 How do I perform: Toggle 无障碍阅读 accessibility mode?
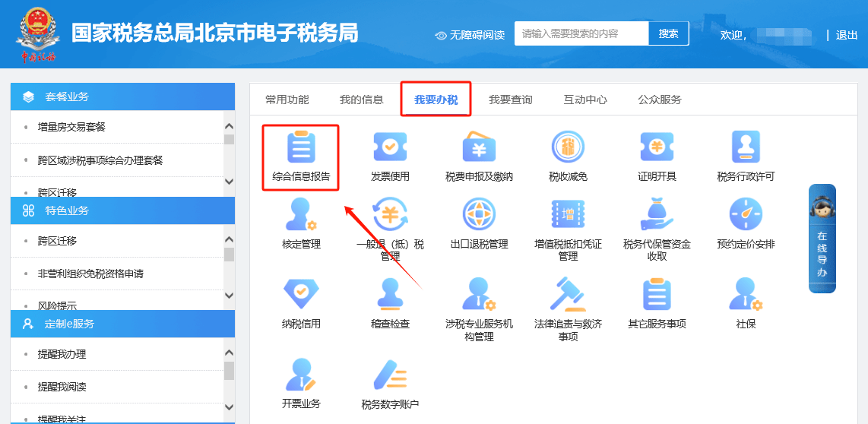470,35
